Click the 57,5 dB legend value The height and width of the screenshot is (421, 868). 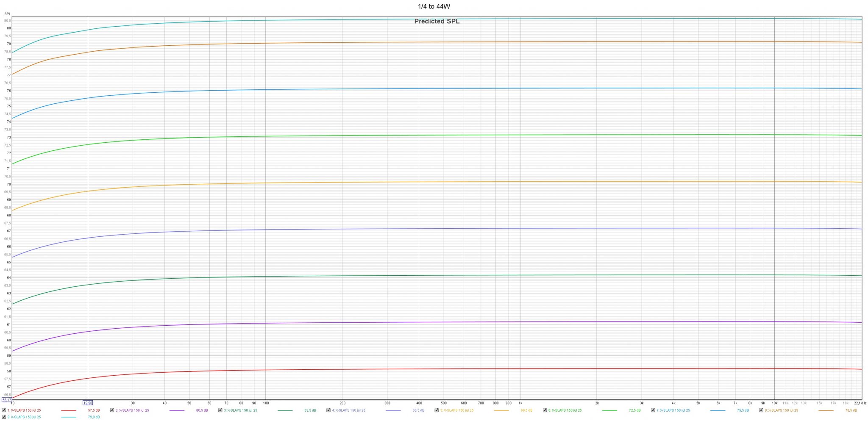tap(94, 410)
